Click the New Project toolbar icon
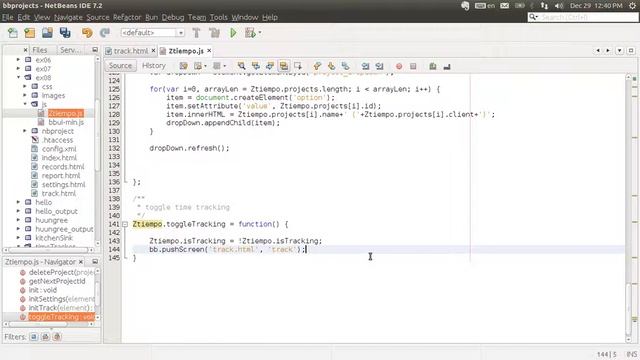The image size is (640, 360). point(30,33)
